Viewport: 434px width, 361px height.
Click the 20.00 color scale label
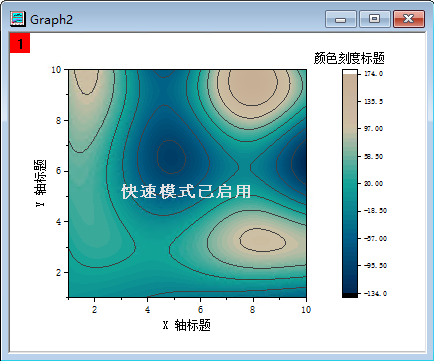tap(373, 184)
